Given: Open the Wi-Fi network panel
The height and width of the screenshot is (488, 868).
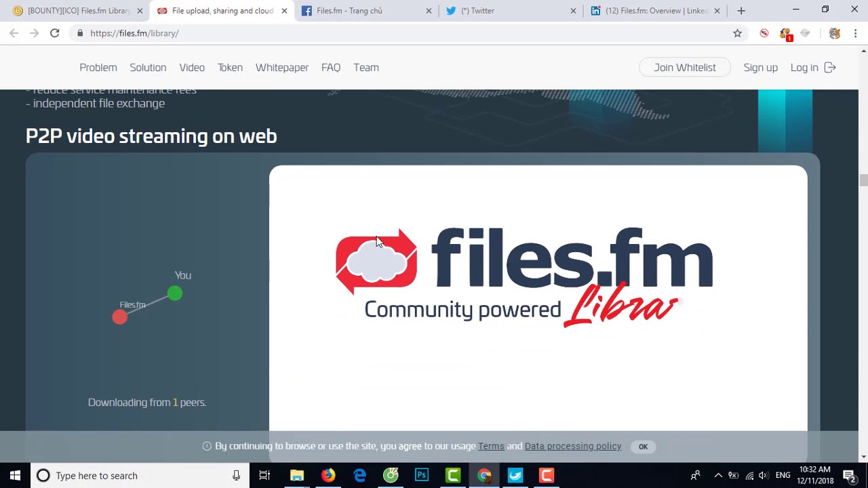Looking at the screenshot, I should [x=749, y=475].
